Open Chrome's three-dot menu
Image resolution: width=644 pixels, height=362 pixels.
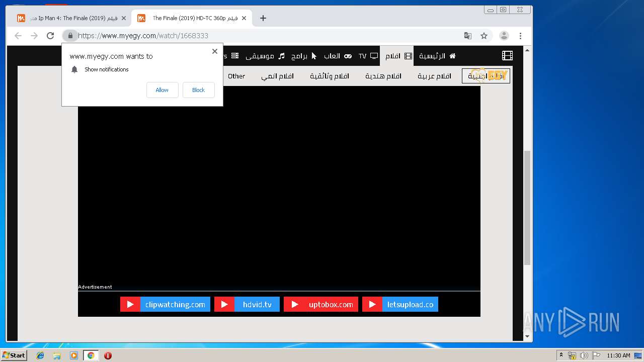520,36
